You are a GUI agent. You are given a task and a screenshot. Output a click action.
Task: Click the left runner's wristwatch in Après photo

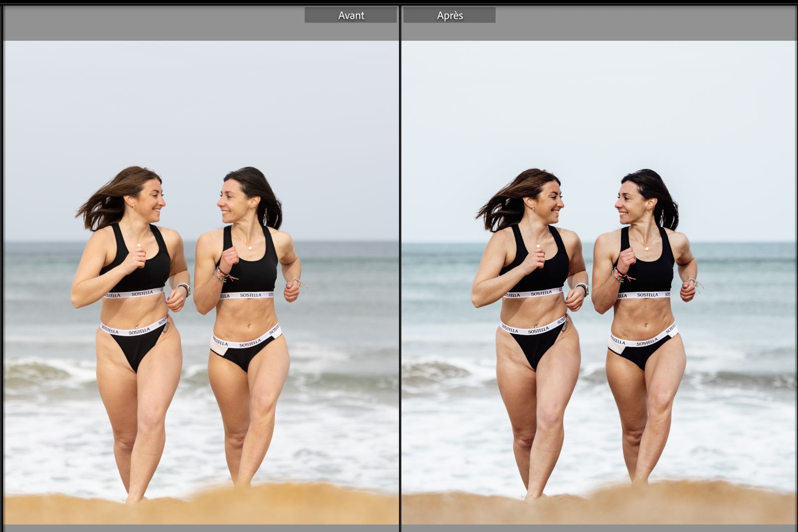tap(583, 288)
